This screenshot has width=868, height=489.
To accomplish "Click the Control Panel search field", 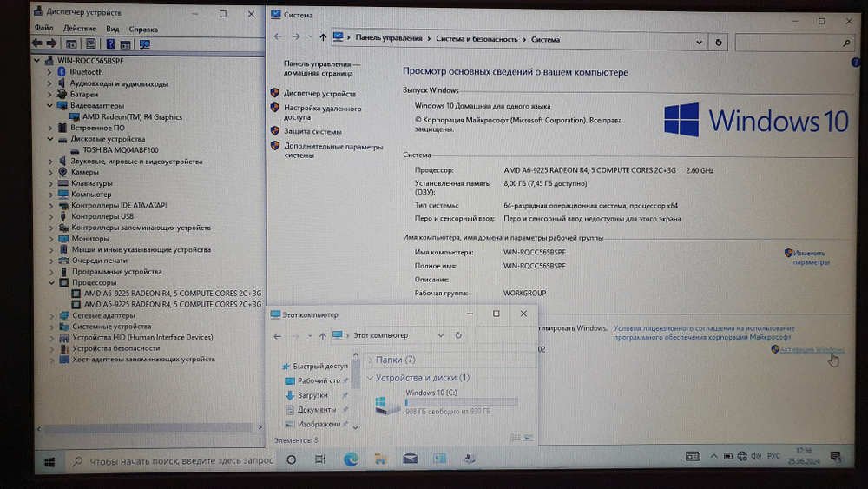I will click(x=794, y=43).
